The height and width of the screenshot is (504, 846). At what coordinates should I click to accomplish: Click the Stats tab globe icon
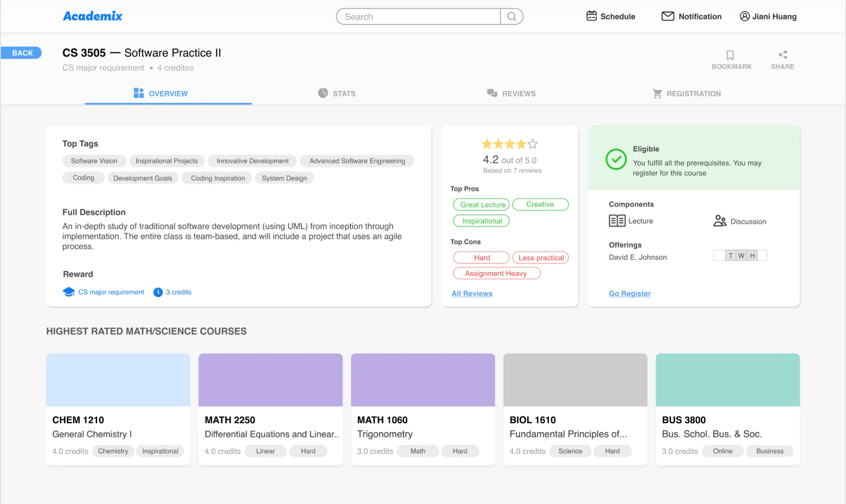click(x=323, y=93)
